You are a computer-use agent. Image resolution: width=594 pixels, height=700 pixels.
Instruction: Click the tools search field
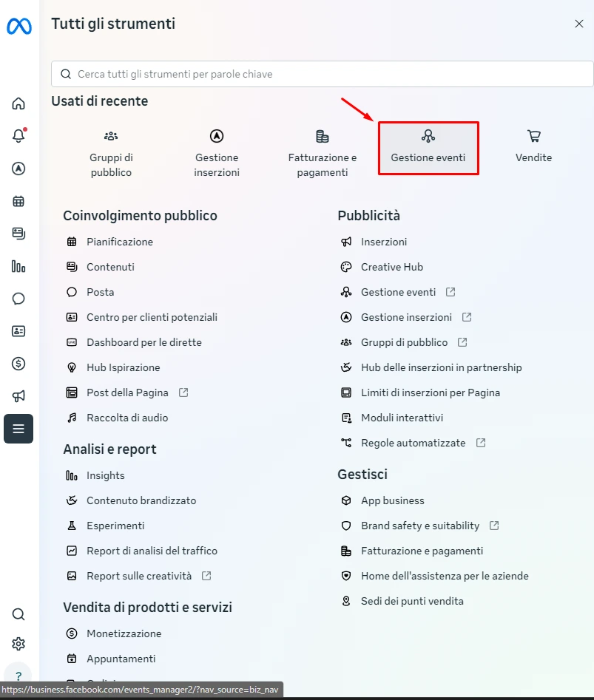click(323, 74)
